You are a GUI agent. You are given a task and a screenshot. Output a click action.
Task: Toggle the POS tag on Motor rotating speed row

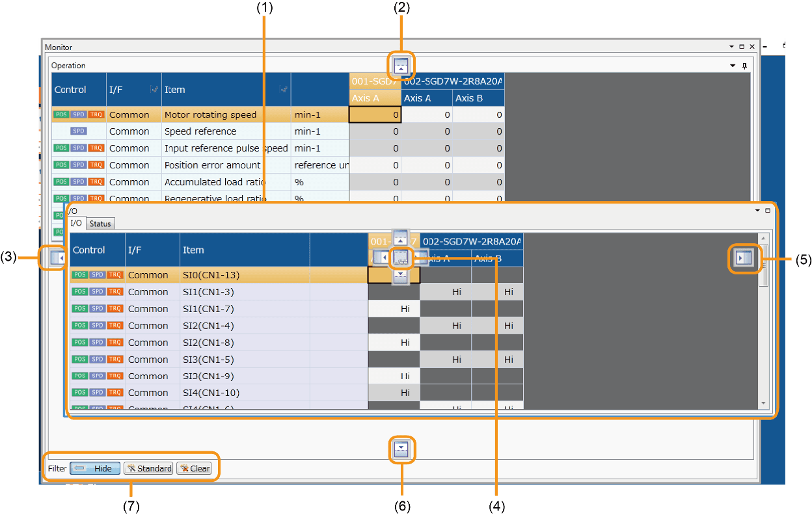(x=61, y=114)
